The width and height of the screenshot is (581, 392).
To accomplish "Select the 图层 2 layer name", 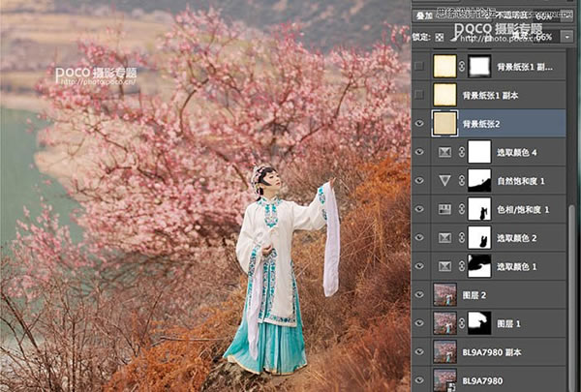I will point(474,295).
